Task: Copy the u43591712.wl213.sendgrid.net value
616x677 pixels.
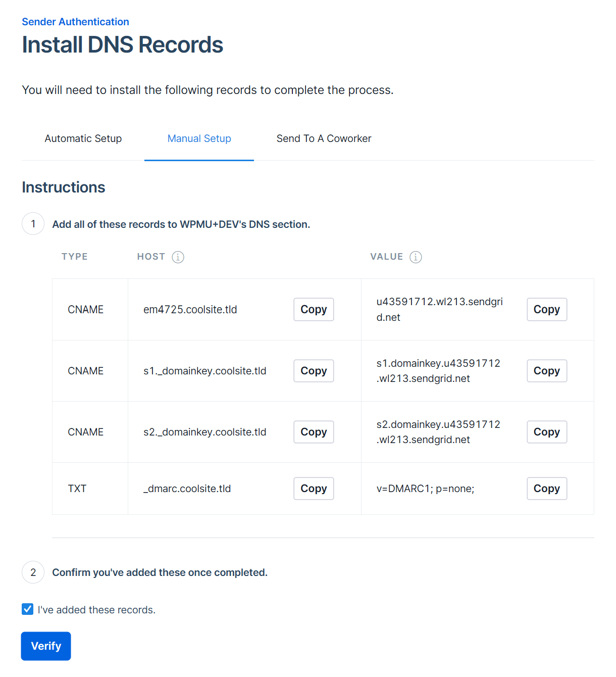Action: pos(546,309)
